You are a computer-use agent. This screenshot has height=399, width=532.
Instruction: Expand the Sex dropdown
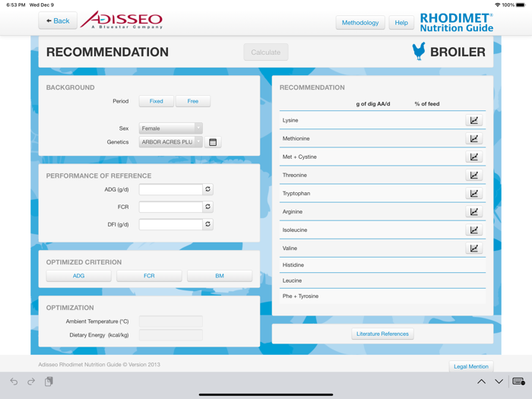pos(170,128)
